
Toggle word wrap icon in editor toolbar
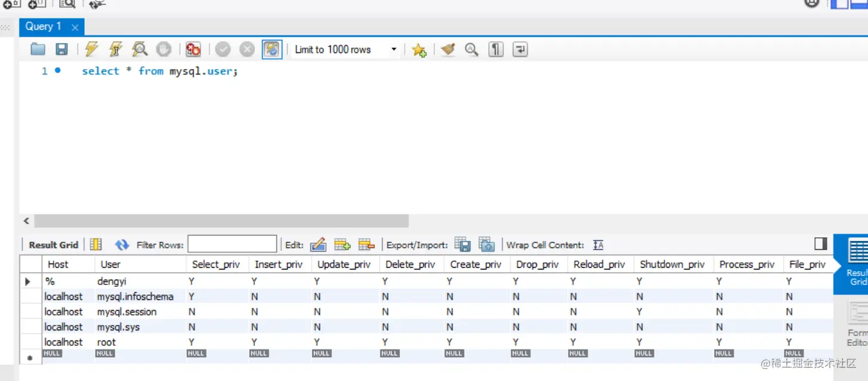click(520, 49)
